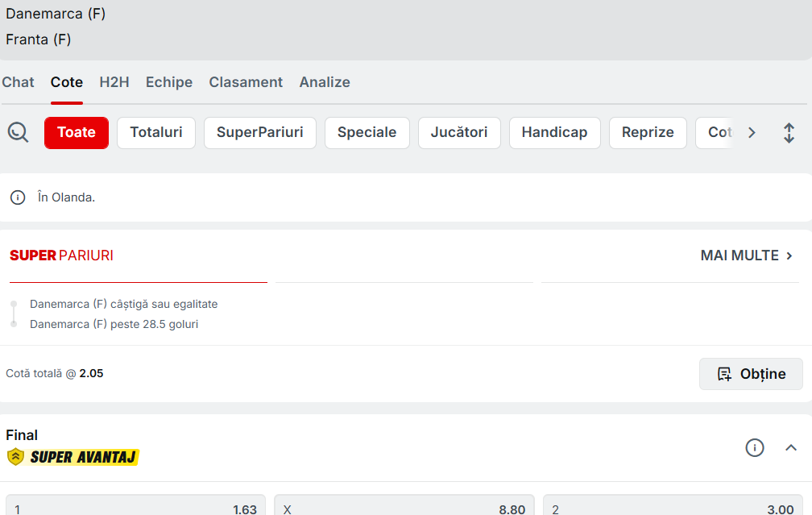Click the info icon beside În Olanda
This screenshot has height=515, width=812.
tap(18, 197)
